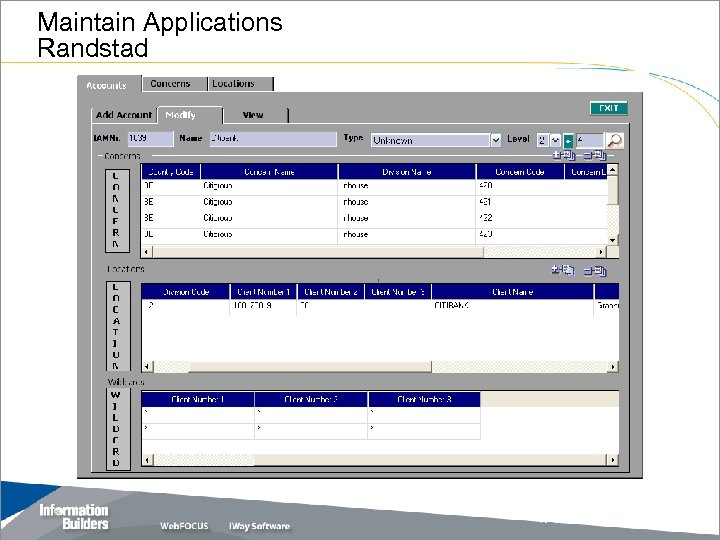Open the Type dropdown showing Unknown
The width and height of the screenshot is (720, 540).
coord(496,141)
